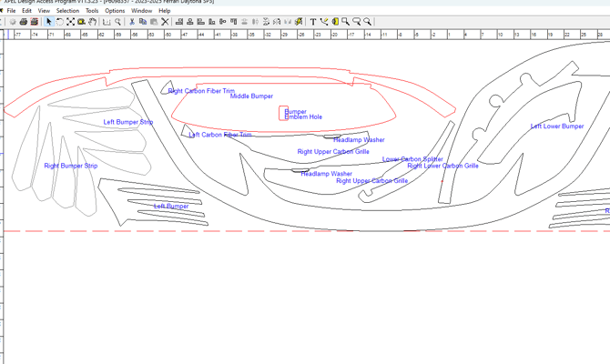Image resolution: width=610 pixels, height=364 pixels.
Task: Open the Help menu
Action: (165, 11)
